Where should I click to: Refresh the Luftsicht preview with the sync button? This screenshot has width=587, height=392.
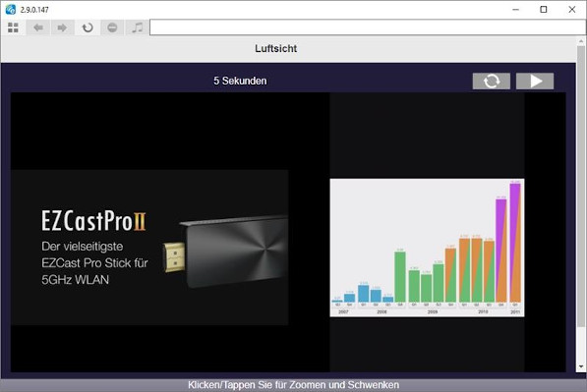click(x=492, y=81)
